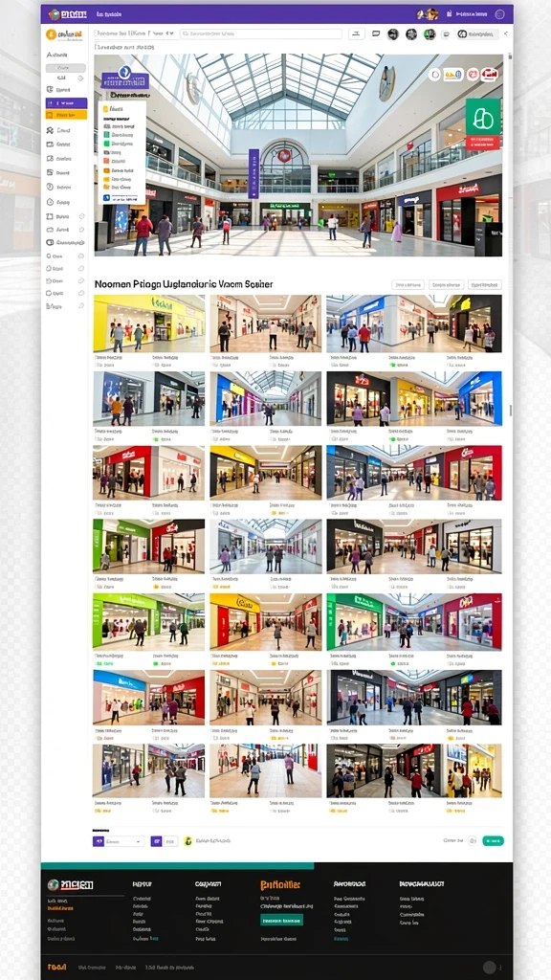Click the orange circle logo atop the sidebar

click(x=52, y=34)
